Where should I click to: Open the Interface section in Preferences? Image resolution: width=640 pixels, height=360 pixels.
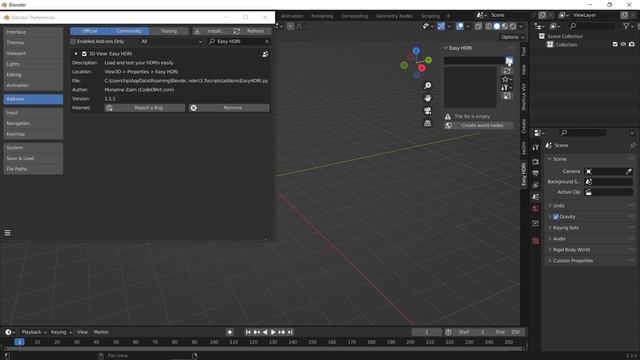coord(33,32)
